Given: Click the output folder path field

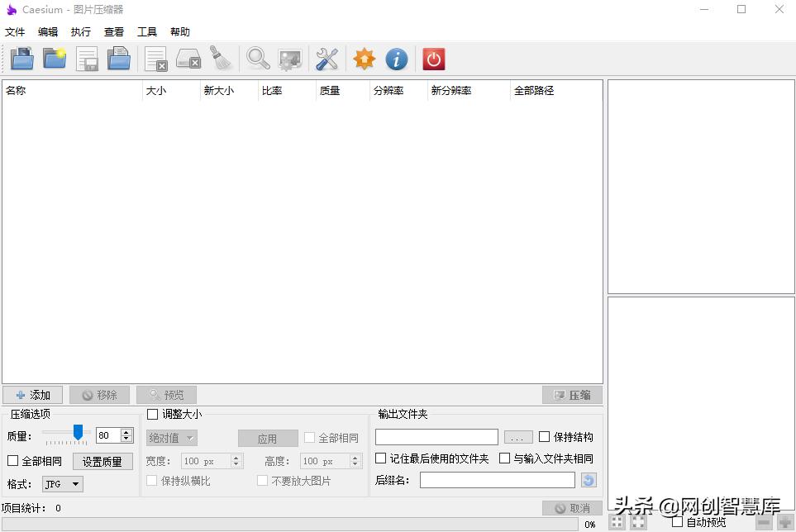Looking at the screenshot, I should click(x=436, y=437).
